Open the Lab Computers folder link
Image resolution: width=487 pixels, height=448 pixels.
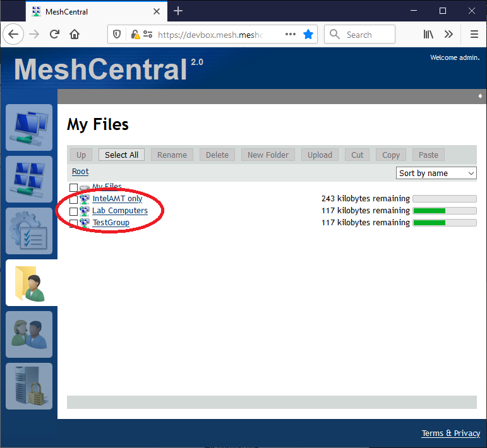click(x=120, y=211)
